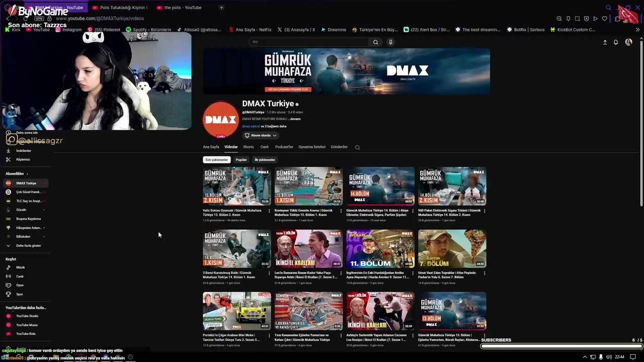Open the Abone olundu subscription dropdown
This screenshot has height=362, width=644.
[260, 135]
